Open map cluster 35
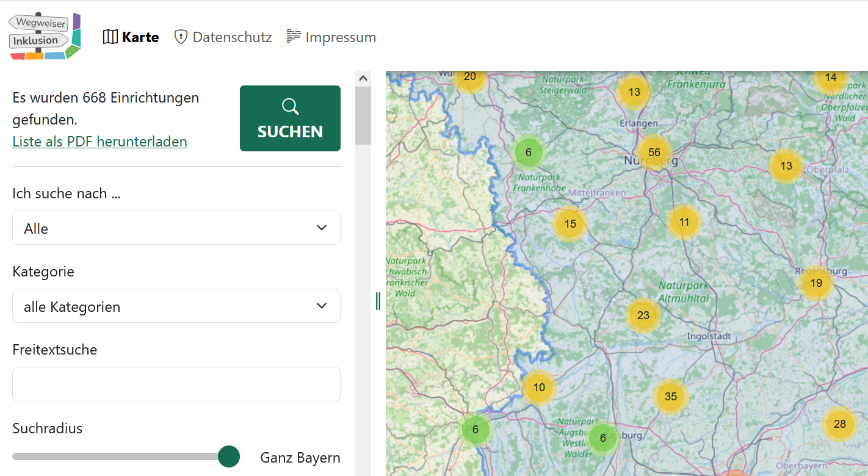Image resolution: width=868 pixels, height=476 pixels. click(x=670, y=397)
